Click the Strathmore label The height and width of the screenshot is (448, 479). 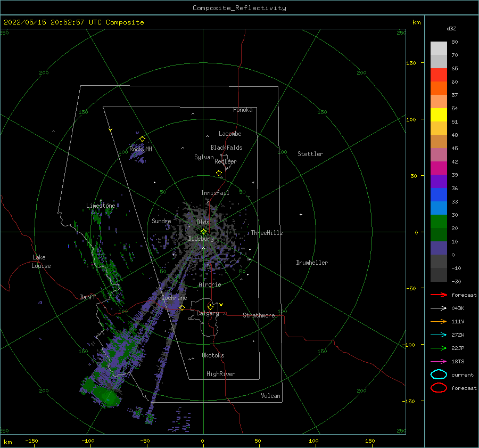pos(259,315)
